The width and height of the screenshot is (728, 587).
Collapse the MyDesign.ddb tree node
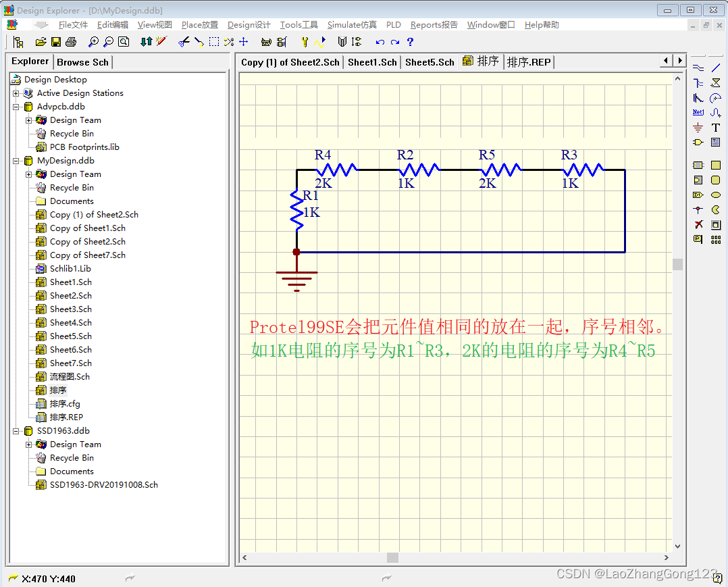point(16,161)
